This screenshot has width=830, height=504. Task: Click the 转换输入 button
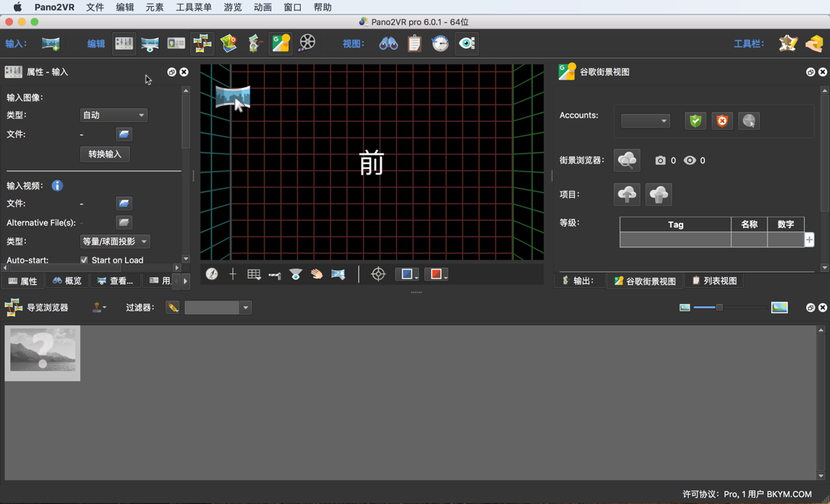click(105, 153)
